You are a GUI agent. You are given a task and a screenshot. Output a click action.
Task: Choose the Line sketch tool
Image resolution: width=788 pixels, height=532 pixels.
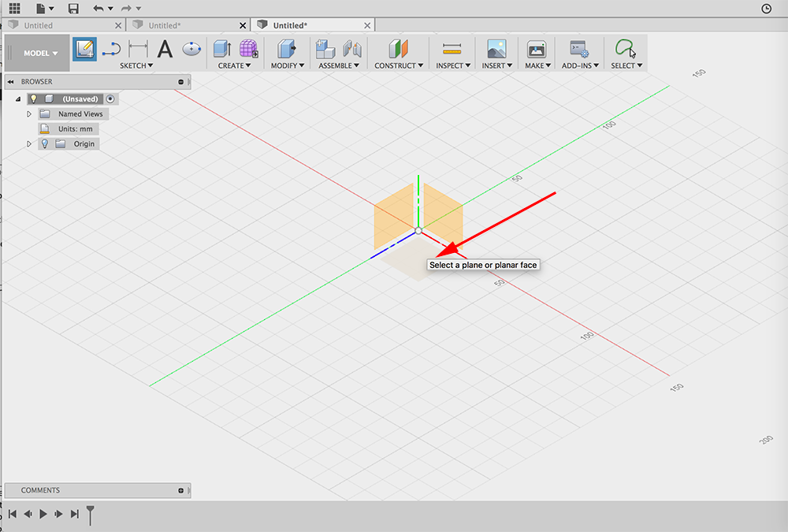112,50
